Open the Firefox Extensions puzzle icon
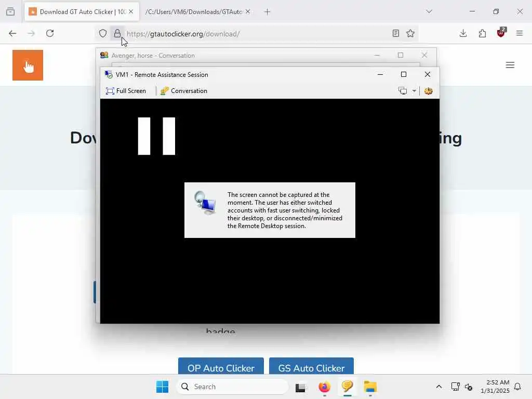This screenshot has height=399, width=532. [482, 33]
